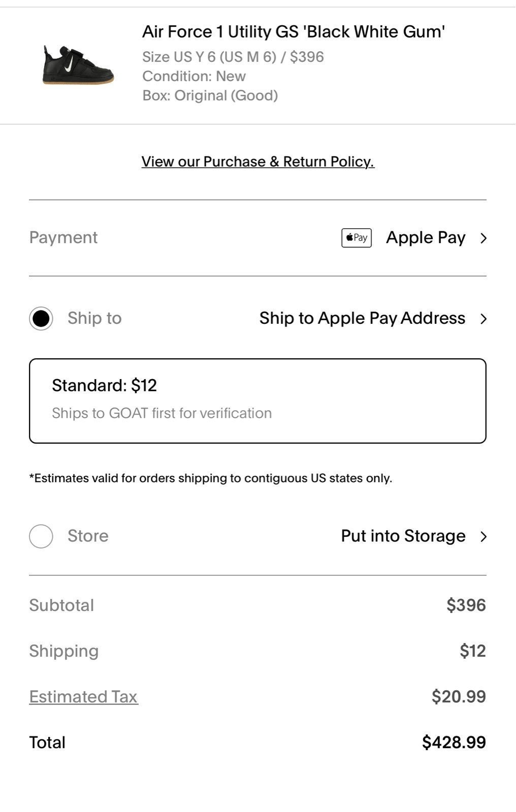Expand the Payment row chevron
Viewport: 516px width, 812px height.
(x=483, y=238)
